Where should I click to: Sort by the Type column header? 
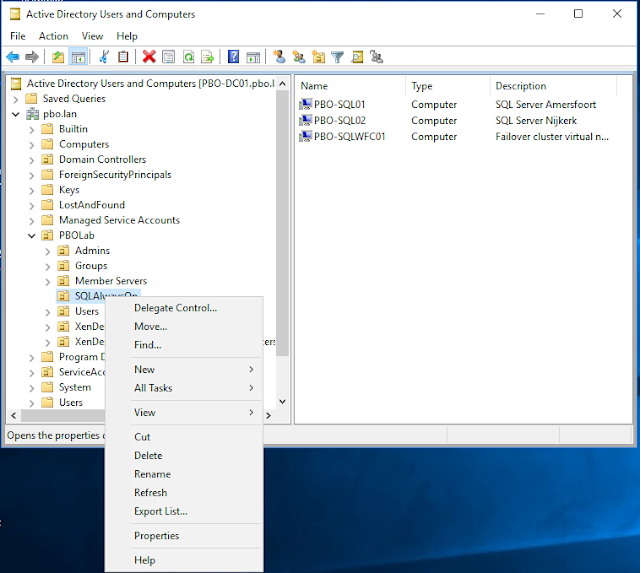(448, 86)
